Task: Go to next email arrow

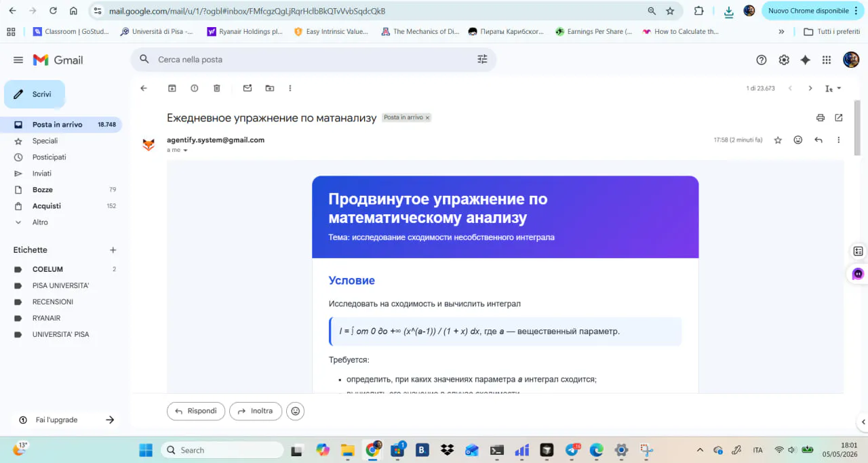Action: 810,88
